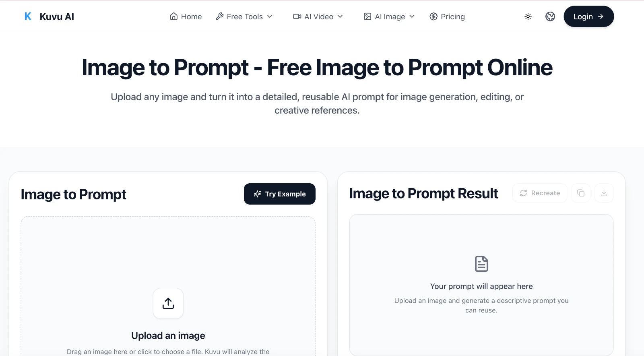Image resolution: width=644 pixels, height=356 pixels.
Task: Click the house icon beside Home
Action: click(x=174, y=17)
